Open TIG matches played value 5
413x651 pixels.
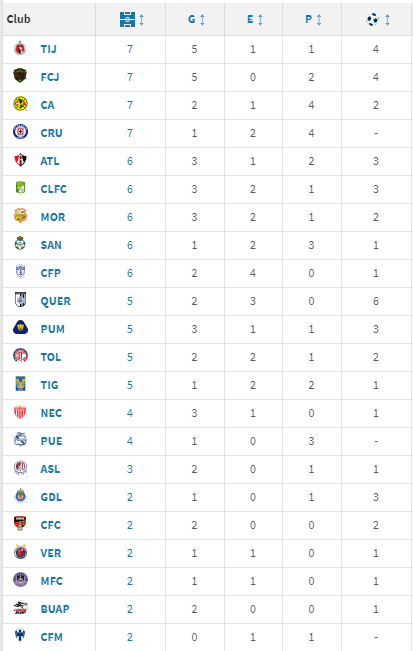tap(130, 385)
